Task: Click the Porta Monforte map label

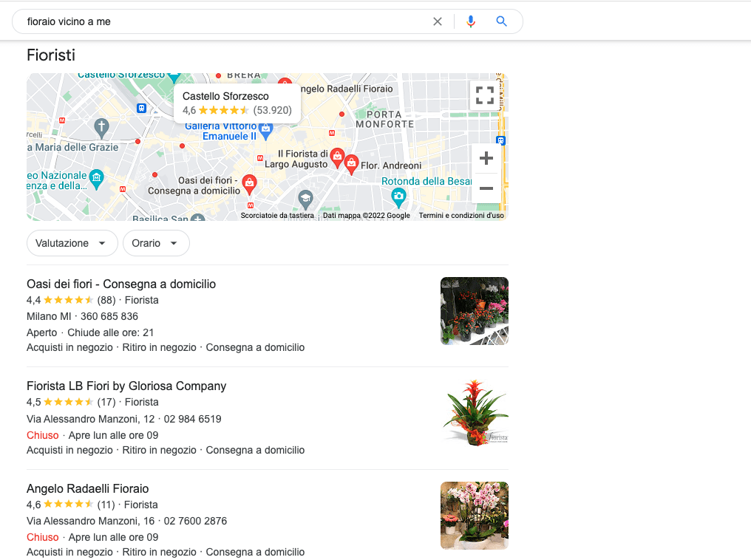Action: click(384, 119)
